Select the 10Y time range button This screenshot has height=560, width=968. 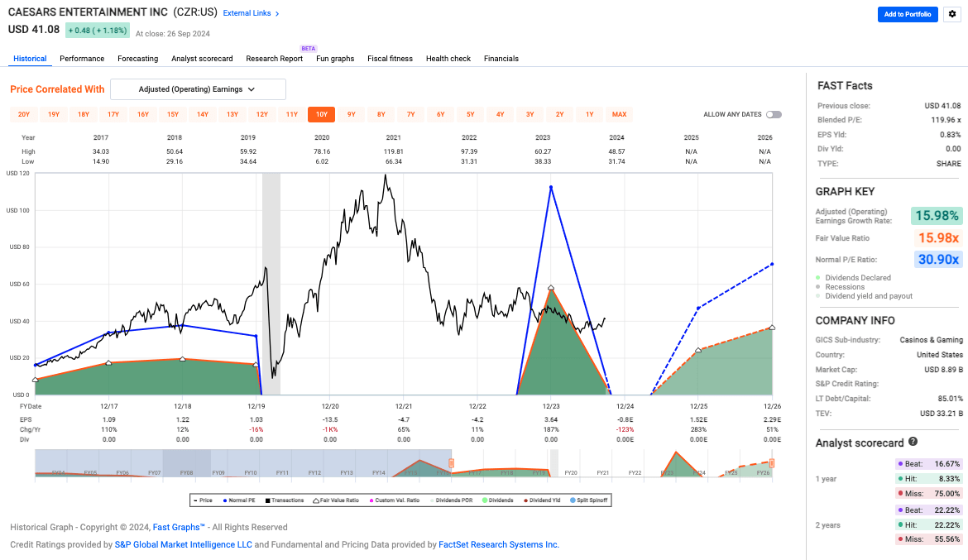(x=322, y=114)
